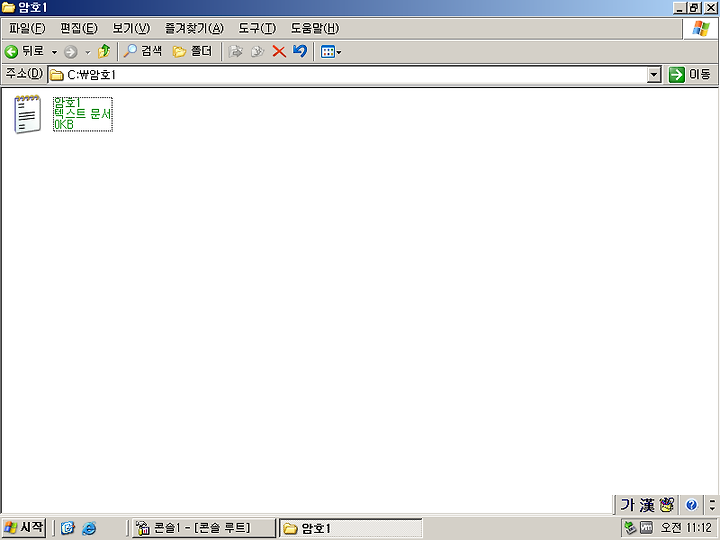This screenshot has height=540, width=720.
Task: Restore down the 암호1 window
Action: tap(694, 8)
